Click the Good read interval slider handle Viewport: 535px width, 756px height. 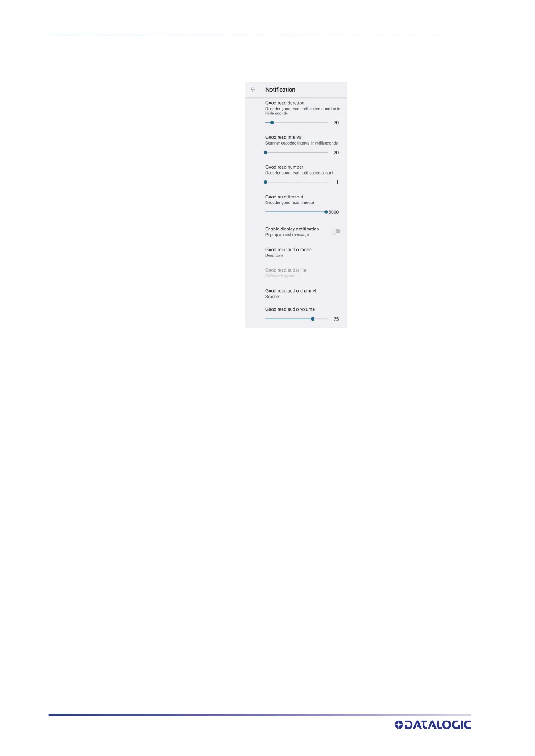(x=265, y=153)
